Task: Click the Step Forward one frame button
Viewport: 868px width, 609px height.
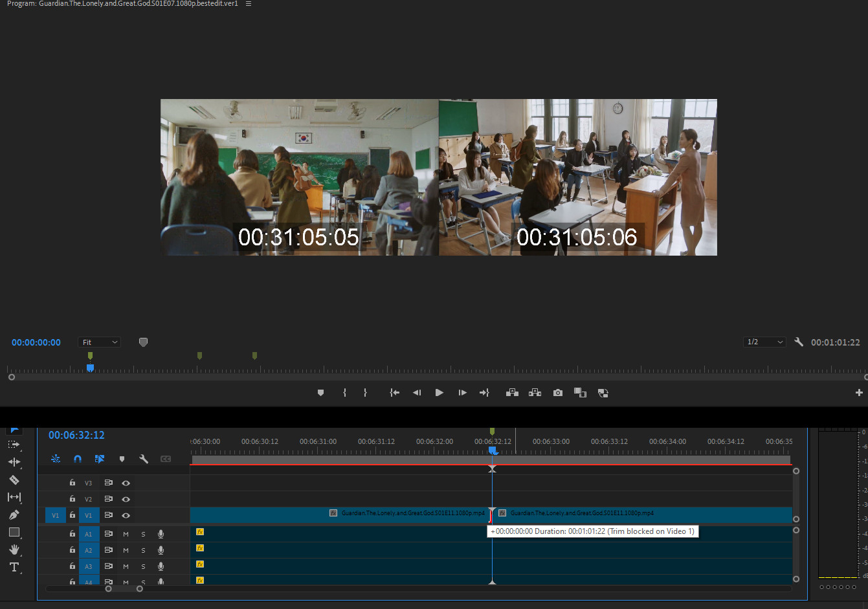Action: (x=462, y=393)
